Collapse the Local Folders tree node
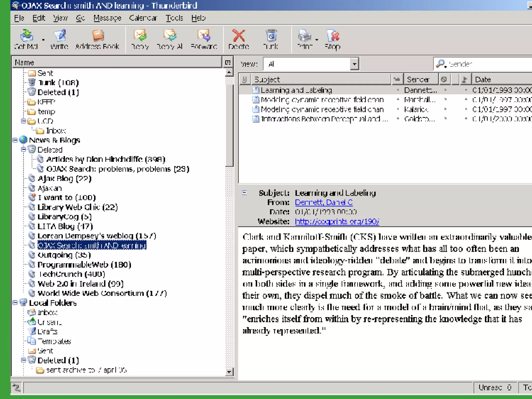Viewport: 532px width, 399px height. click(x=15, y=303)
